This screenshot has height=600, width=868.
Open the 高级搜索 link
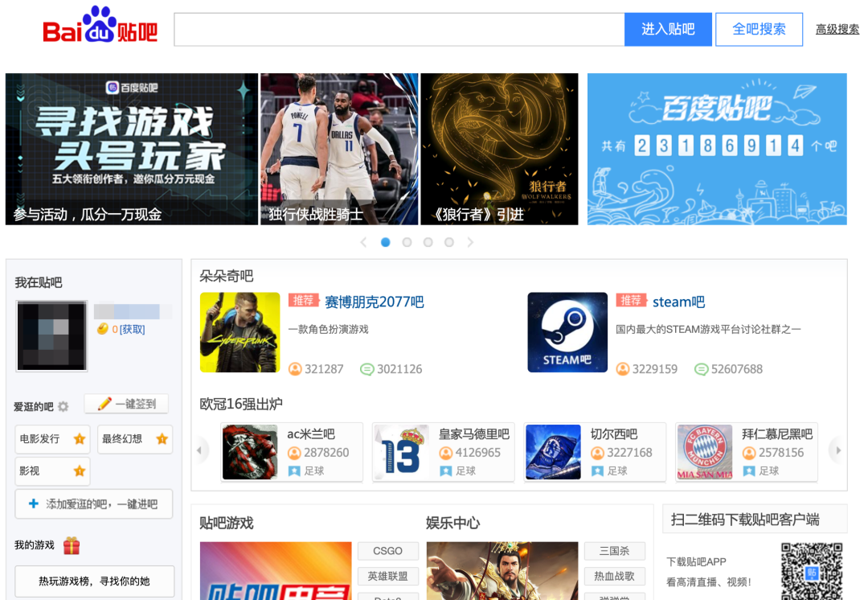(837, 30)
